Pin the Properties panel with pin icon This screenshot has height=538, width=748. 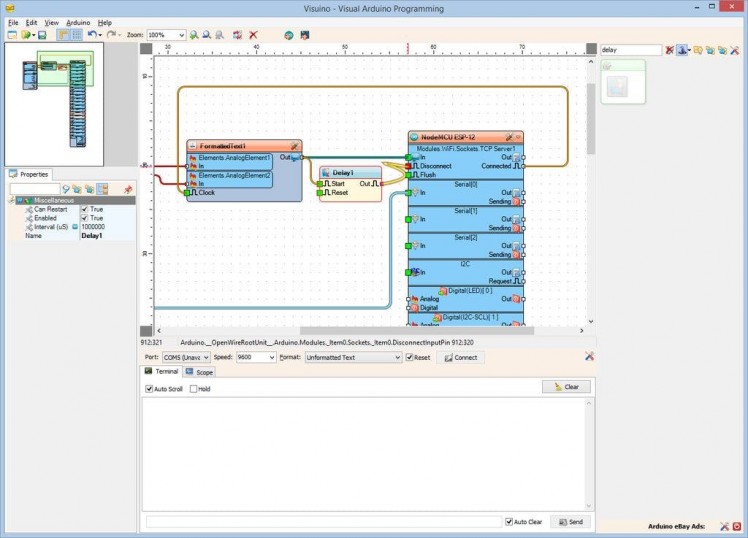point(128,188)
